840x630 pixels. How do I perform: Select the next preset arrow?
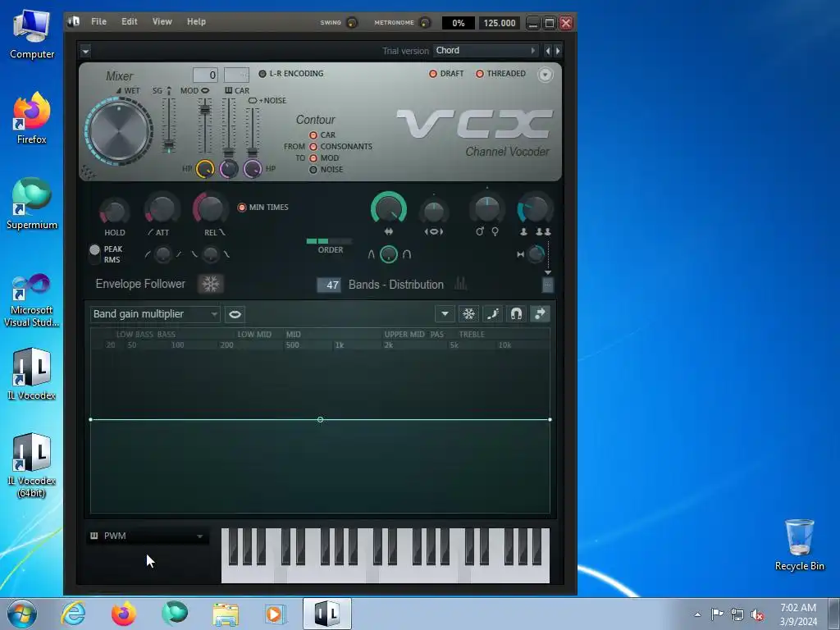click(x=558, y=50)
